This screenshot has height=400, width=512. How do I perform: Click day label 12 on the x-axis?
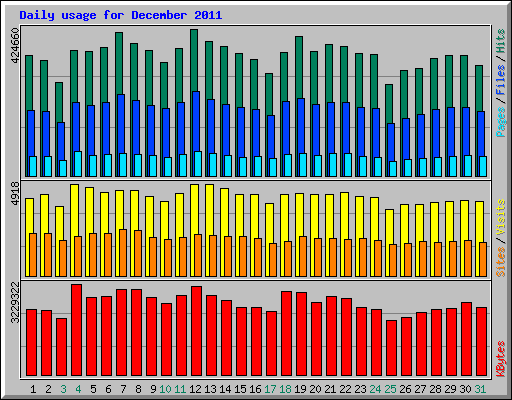tap(195, 389)
